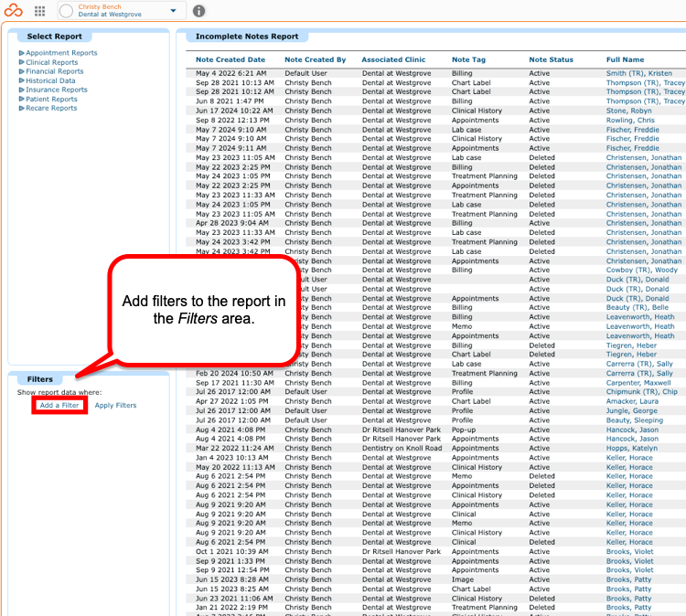Sort by Note Created Date column
This screenshot has height=616, width=686.
pyautogui.click(x=230, y=60)
